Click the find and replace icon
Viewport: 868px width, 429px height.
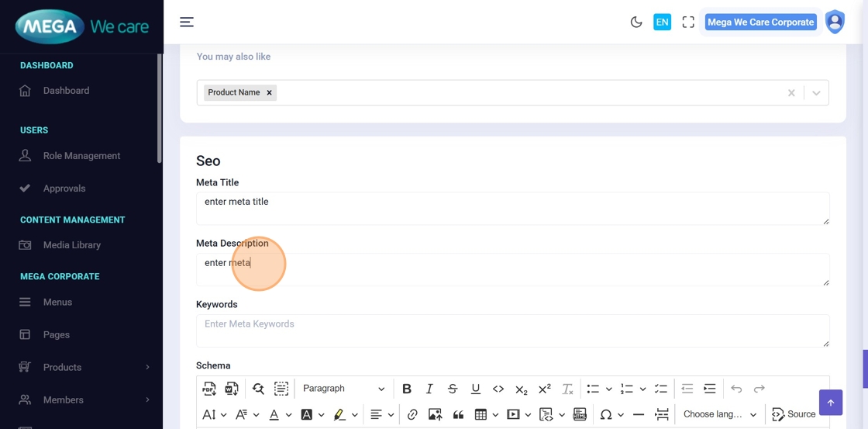click(x=258, y=389)
